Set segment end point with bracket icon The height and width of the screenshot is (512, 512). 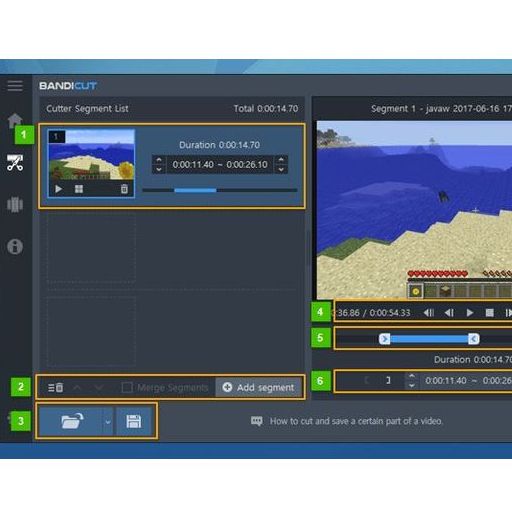click(x=388, y=380)
